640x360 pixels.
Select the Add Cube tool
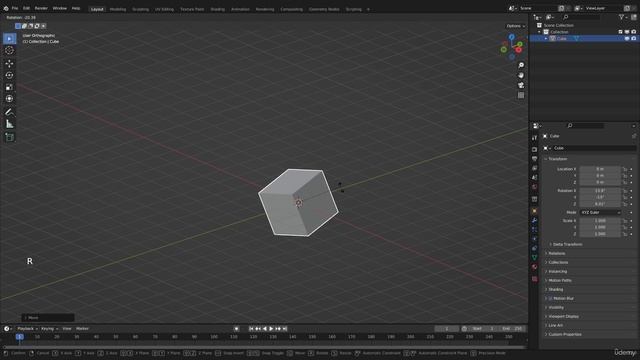pyautogui.click(x=9, y=138)
